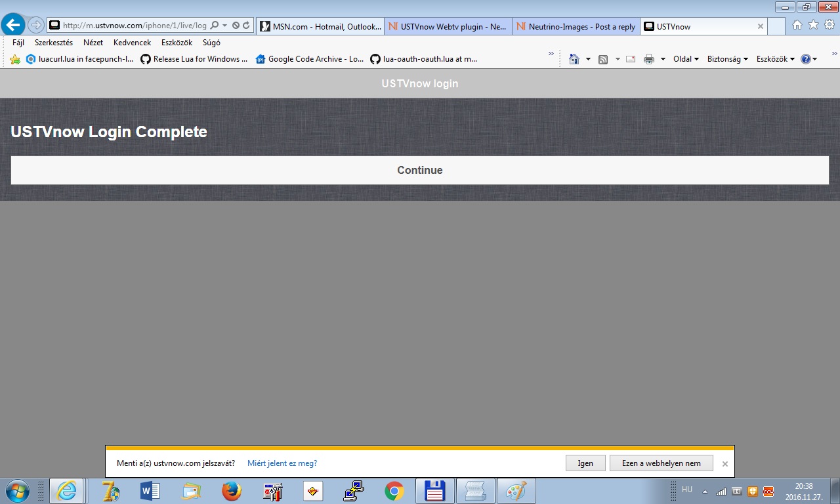Expand the Oldal dropdown menu
Viewport: 840px width, 504px height.
(x=686, y=59)
